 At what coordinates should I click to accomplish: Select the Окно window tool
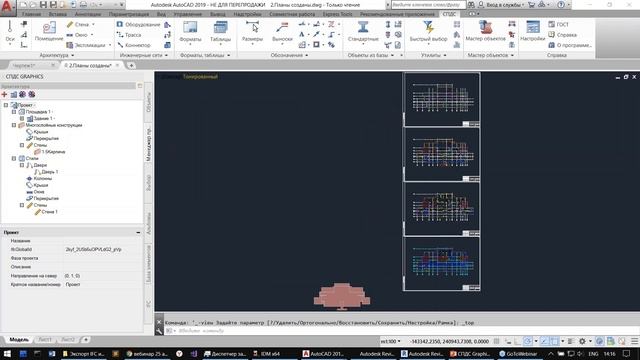click(x=80, y=35)
